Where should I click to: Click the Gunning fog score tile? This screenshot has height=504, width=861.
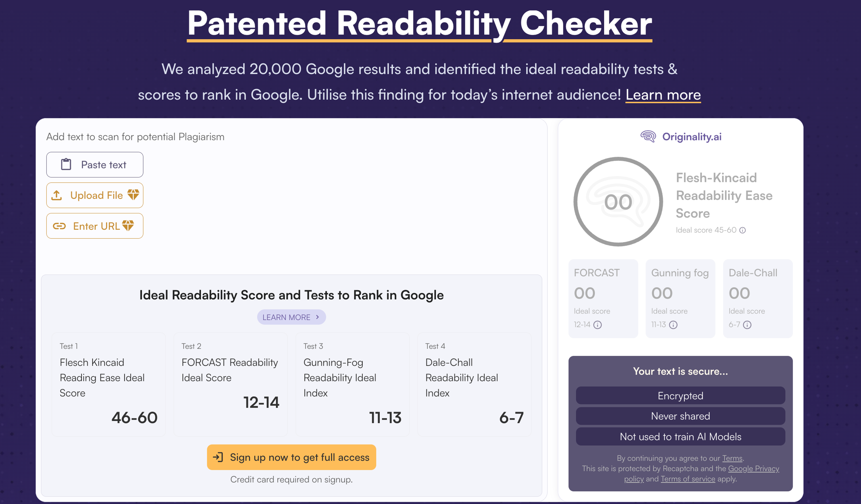[x=680, y=299]
